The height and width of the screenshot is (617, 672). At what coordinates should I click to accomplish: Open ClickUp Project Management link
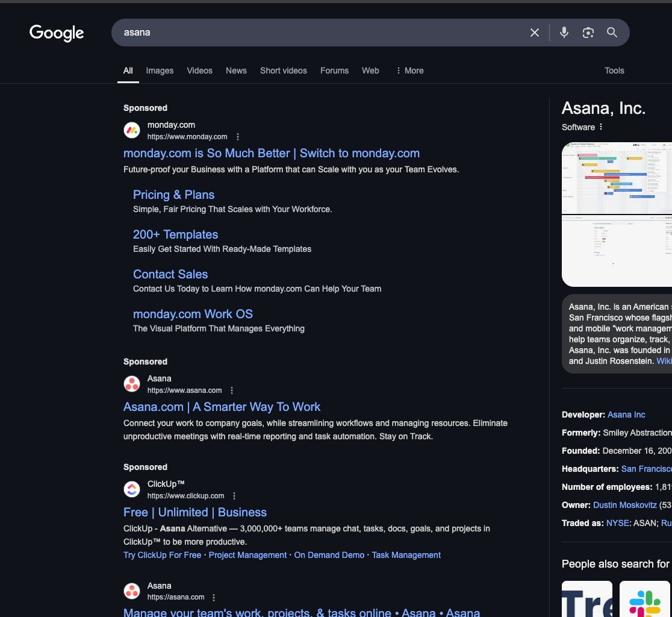[x=247, y=556]
